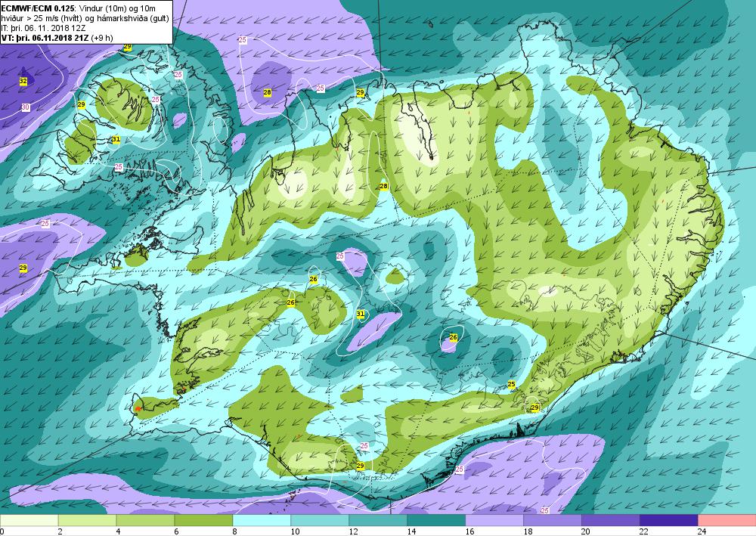Select the 2–4 m/s pale green legend swatch
This screenshot has width=756, height=536.
pos(87,521)
